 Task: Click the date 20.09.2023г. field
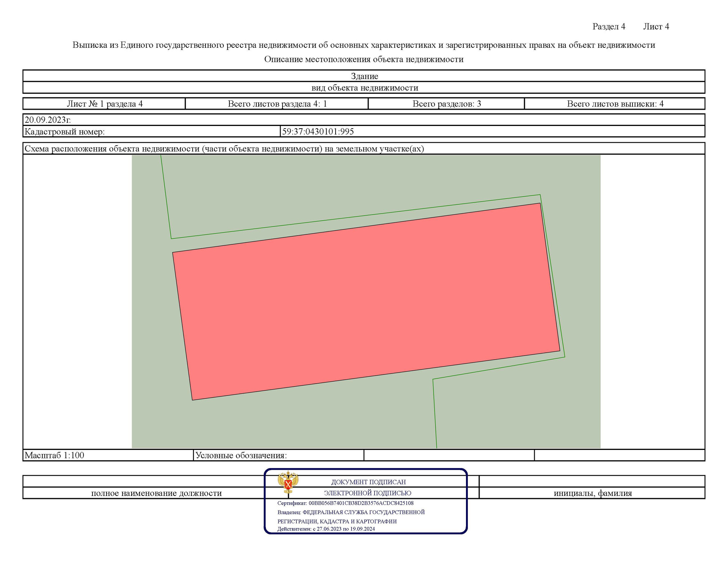pyautogui.click(x=48, y=120)
